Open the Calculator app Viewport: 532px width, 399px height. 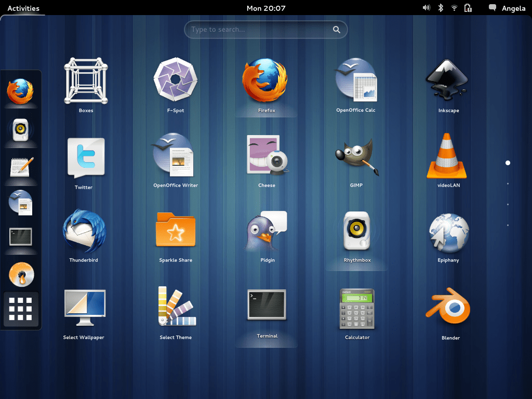(357, 309)
